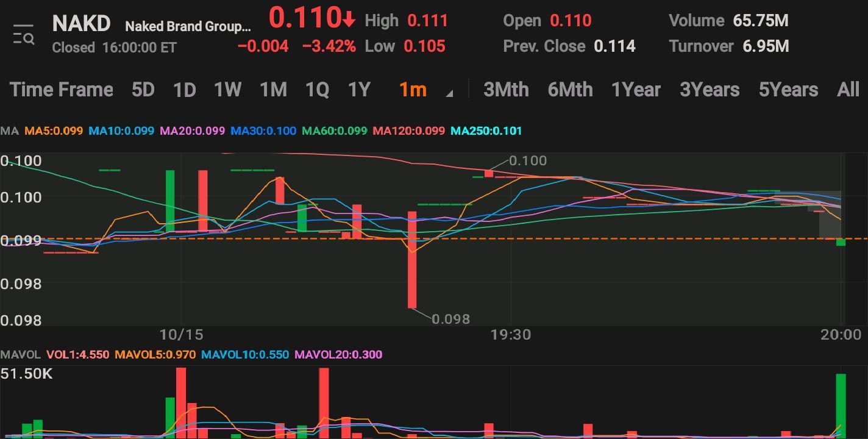The image size is (868, 439).
Task: Click the NAKD ticker symbol
Action: [x=81, y=24]
